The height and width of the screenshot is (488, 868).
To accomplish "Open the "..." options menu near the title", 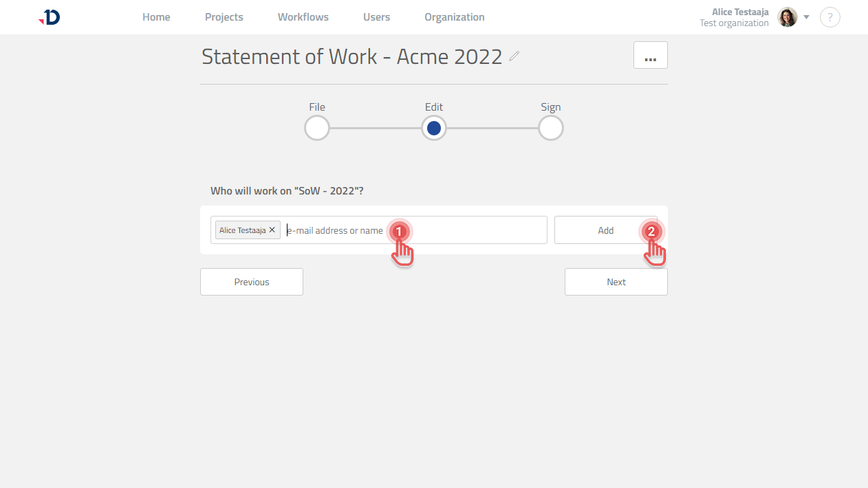I will point(650,55).
